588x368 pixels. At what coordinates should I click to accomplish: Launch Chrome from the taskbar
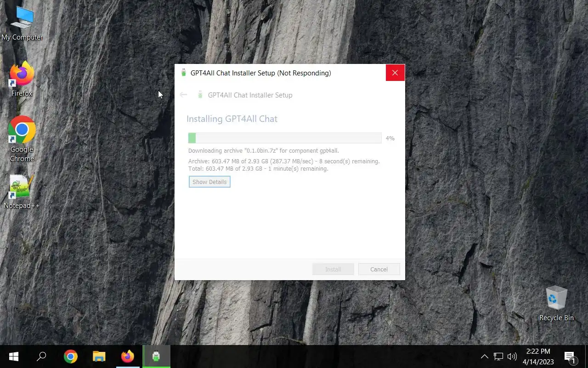(71, 356)
